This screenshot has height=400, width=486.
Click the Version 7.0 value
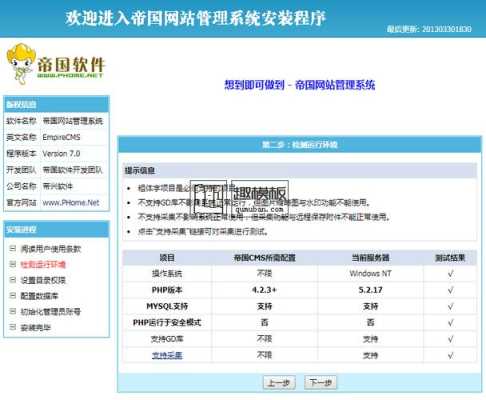coord(61,154)
